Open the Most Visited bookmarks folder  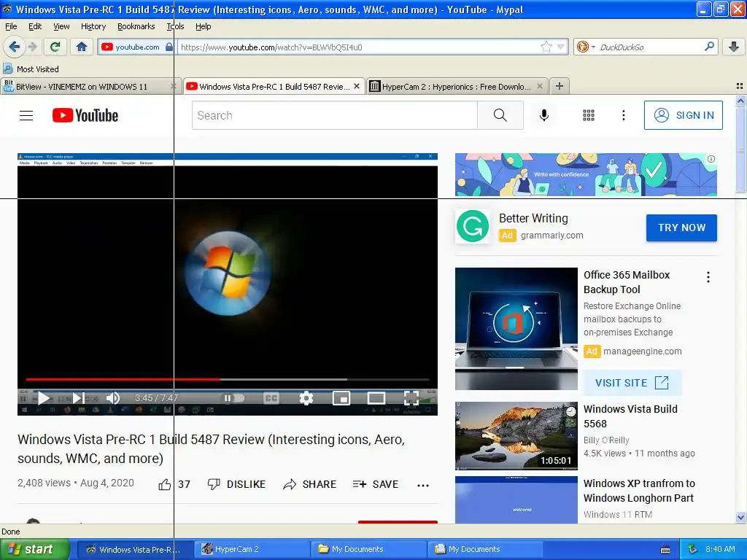tap(31, 69)
